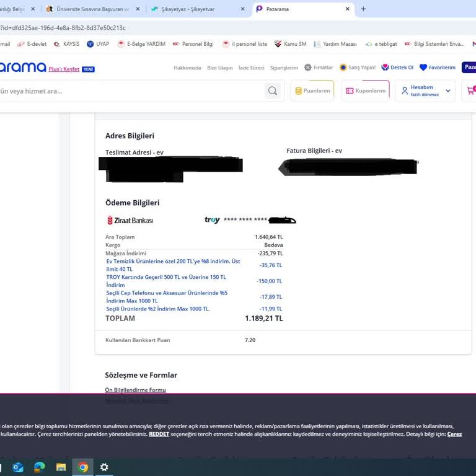Open Kuponlarım coupon button
The height and width of the screenshot is (476, 476).
[x=365, y=90]
